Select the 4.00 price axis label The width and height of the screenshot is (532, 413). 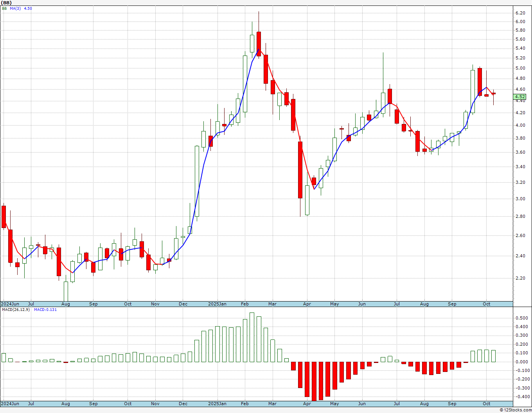[x=520, y=125]
